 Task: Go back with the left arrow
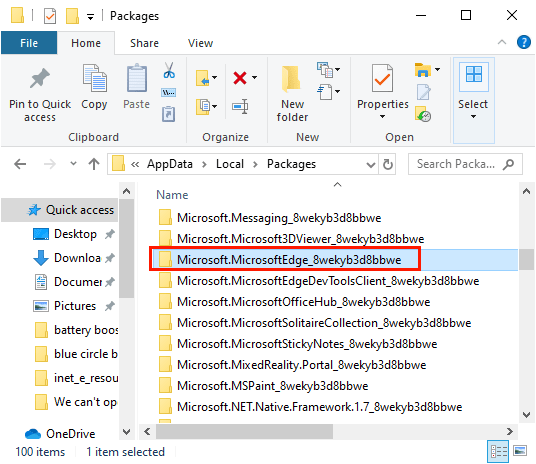[x=20, y=164]
